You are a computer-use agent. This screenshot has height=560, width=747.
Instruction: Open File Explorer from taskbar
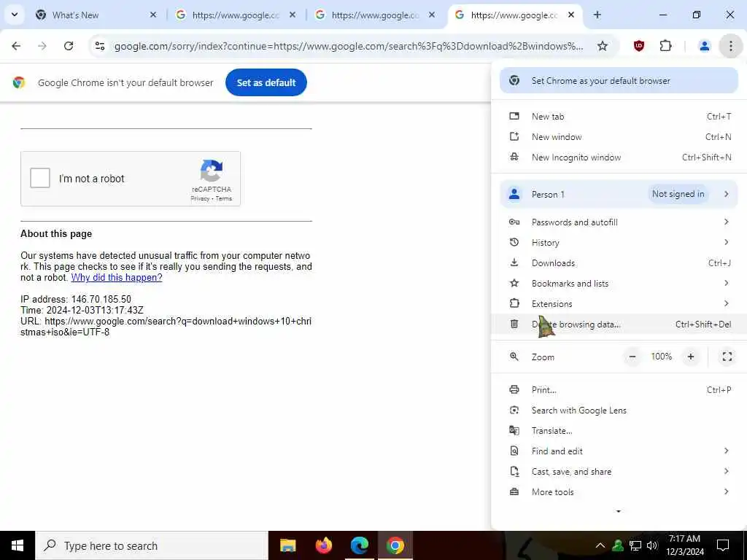(x=287, y=545)
